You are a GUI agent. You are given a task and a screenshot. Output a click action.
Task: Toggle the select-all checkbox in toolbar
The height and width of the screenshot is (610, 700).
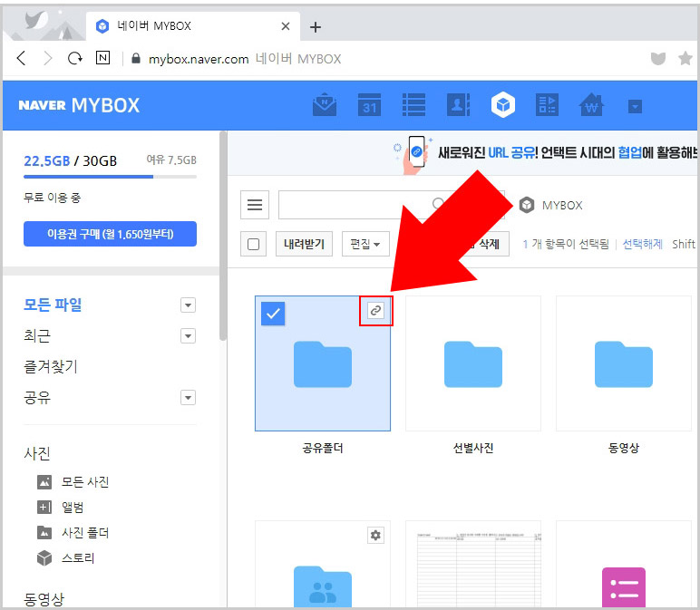(253, 244)
